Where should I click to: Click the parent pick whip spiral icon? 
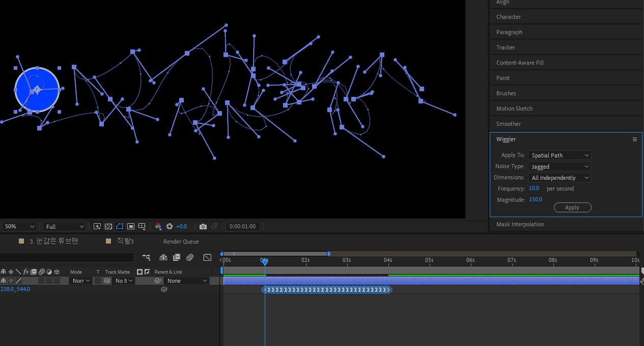click(158, 281)
